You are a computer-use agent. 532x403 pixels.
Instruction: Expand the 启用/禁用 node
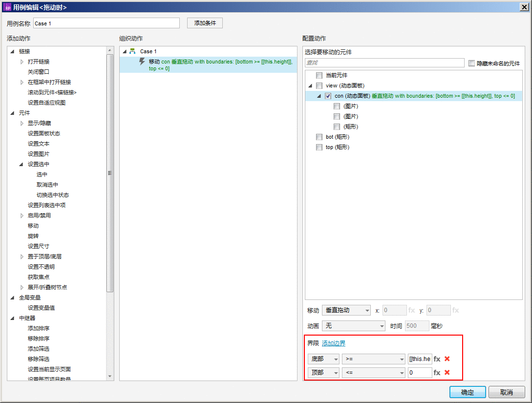tap(21, 215)
